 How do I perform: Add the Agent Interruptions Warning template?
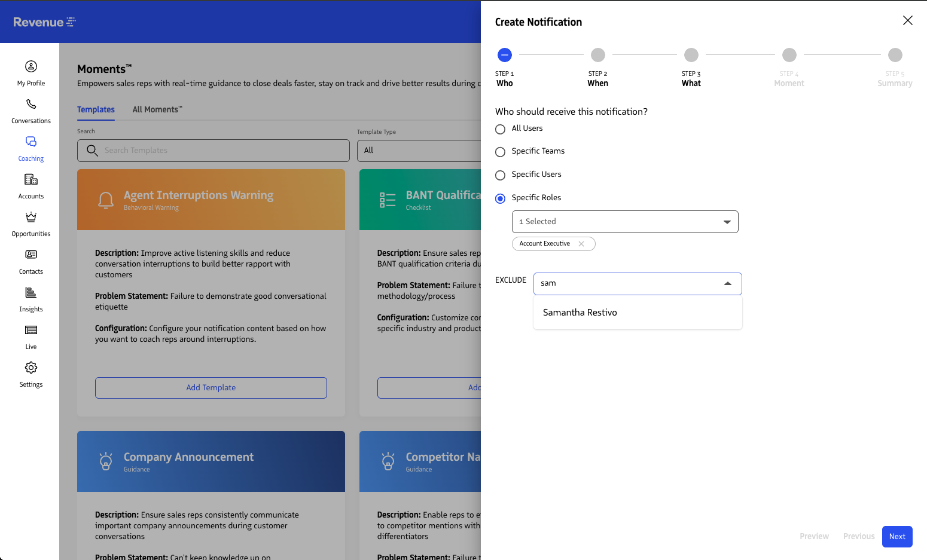coord(211,388)
